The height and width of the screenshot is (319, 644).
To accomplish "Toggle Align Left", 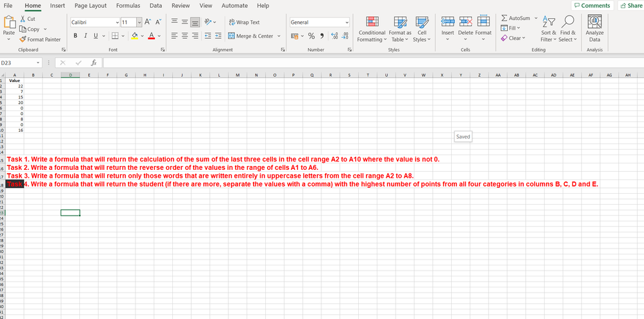I will pos(175,36).
